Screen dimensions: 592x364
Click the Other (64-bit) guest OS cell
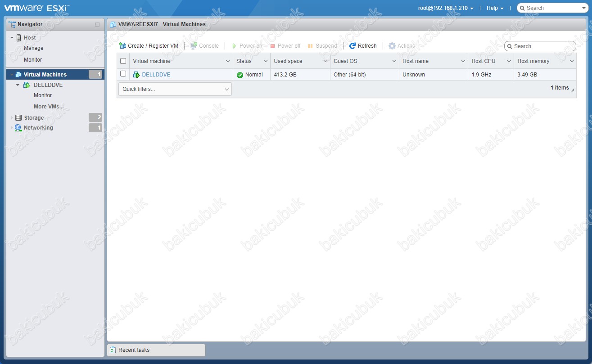(x=364, y=75)
